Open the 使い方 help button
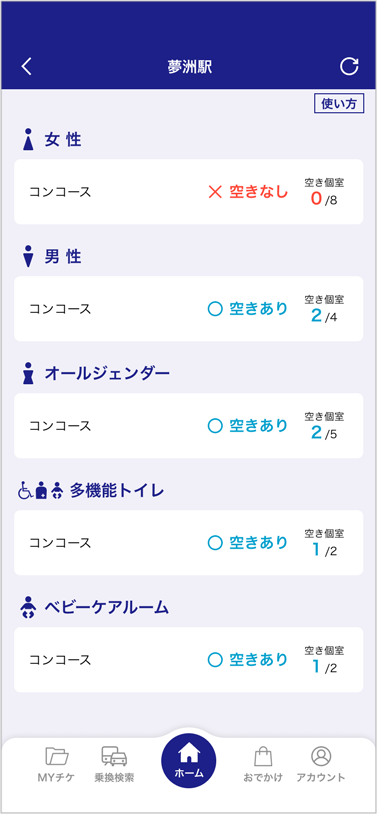 (339, 103)
